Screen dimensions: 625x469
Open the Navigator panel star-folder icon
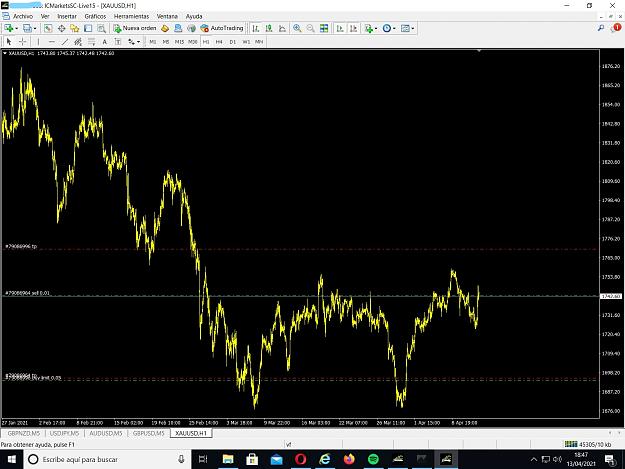point(75,28)
